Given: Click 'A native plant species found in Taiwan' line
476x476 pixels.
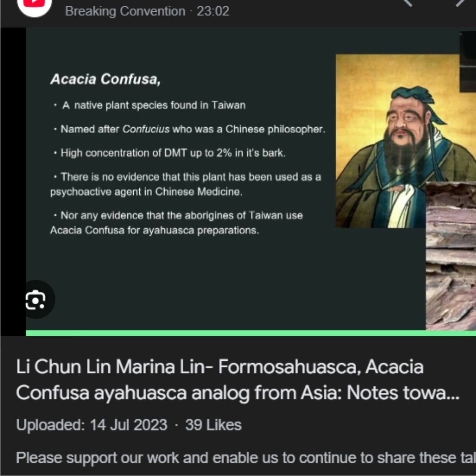Looking at the screenshot, I should click(x=150, y=105).
